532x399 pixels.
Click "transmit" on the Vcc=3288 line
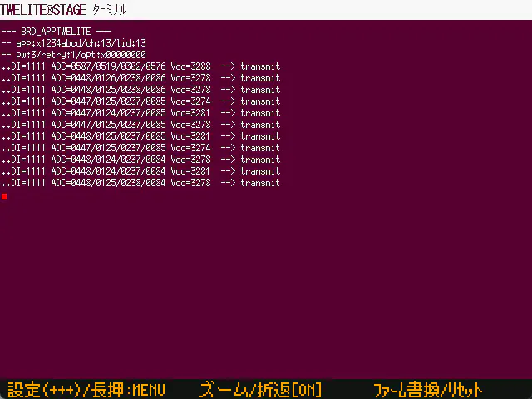[x=260, y=66]
